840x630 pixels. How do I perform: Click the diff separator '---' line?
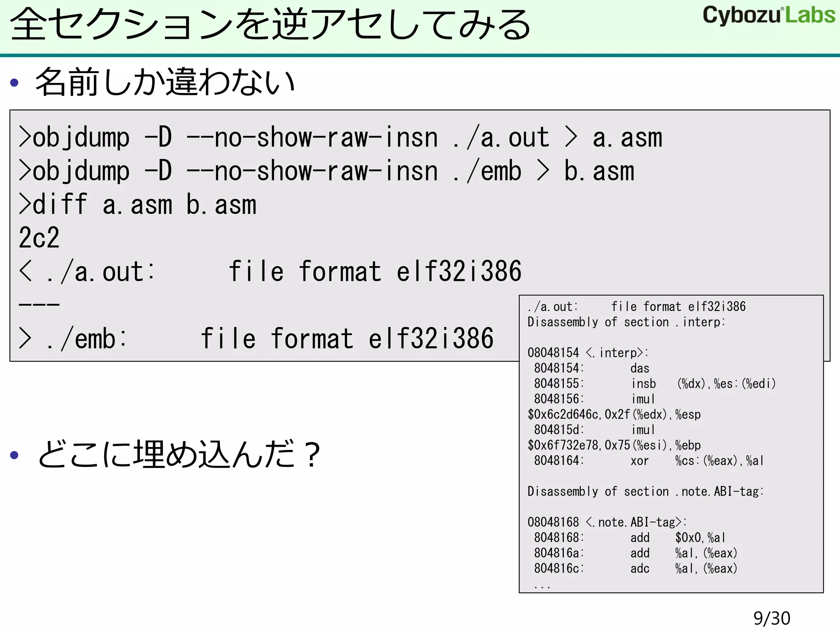(x=39, y=305)
